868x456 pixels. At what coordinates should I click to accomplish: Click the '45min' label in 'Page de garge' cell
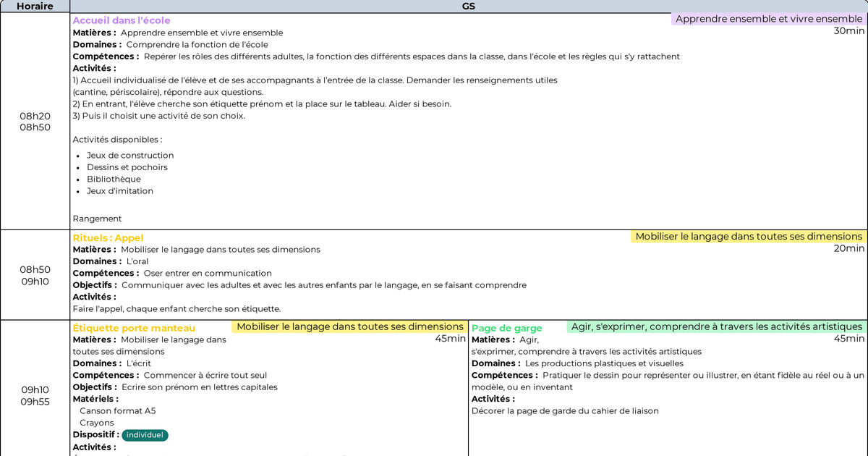tap(849, 339)
